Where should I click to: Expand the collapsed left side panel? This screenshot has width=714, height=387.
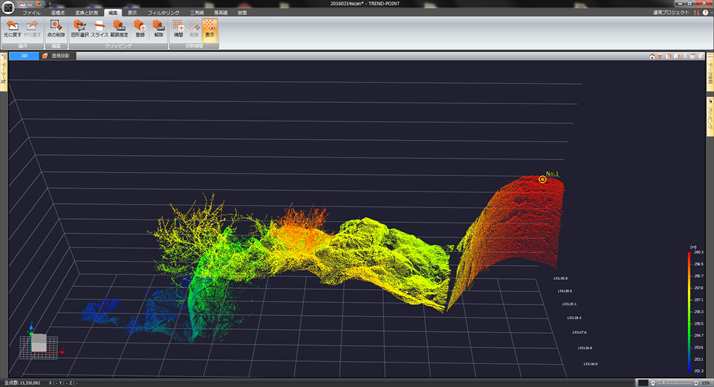(3, 72)
